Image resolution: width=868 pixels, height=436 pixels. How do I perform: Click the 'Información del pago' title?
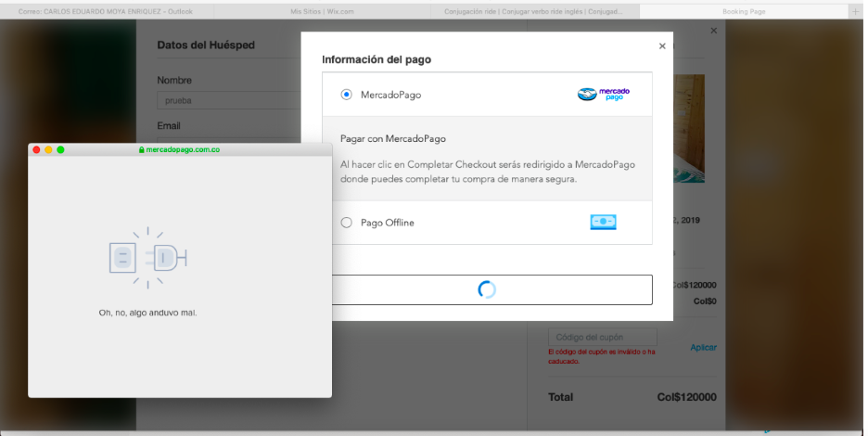click(377, 59)
